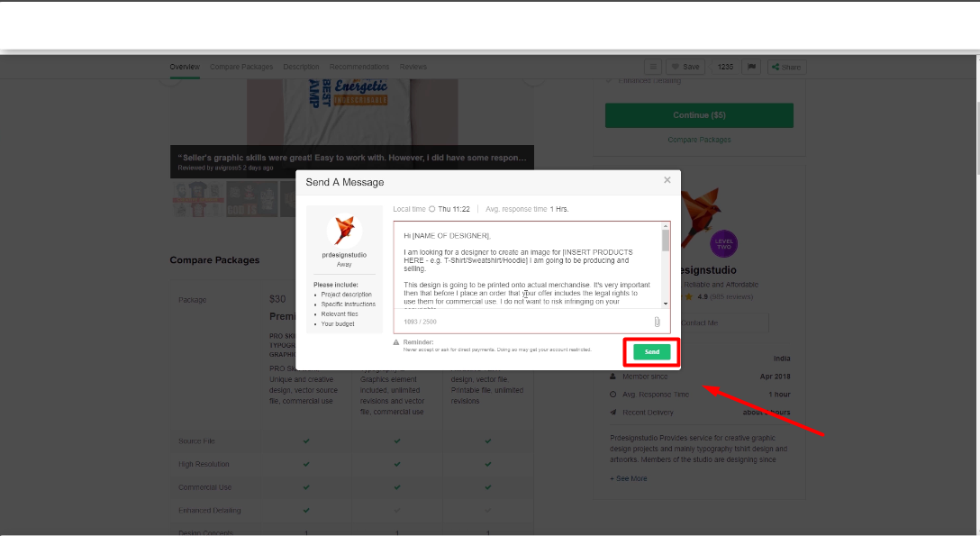Save the gig with the heart Save icon
Screen dimensions: 980x554
[x=685, y=67]
